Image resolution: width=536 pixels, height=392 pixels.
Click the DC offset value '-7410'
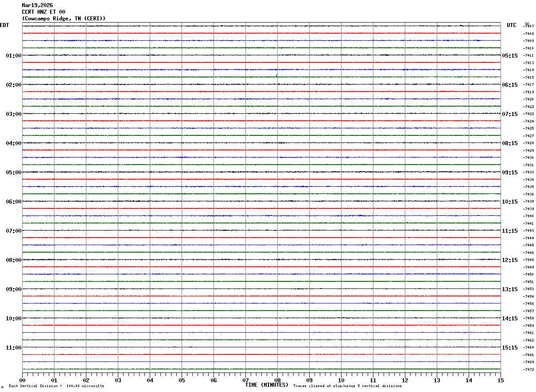528,48
